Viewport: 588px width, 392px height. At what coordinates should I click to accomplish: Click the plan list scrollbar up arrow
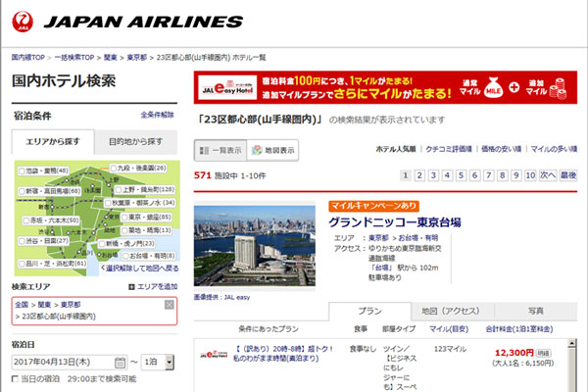572,343
